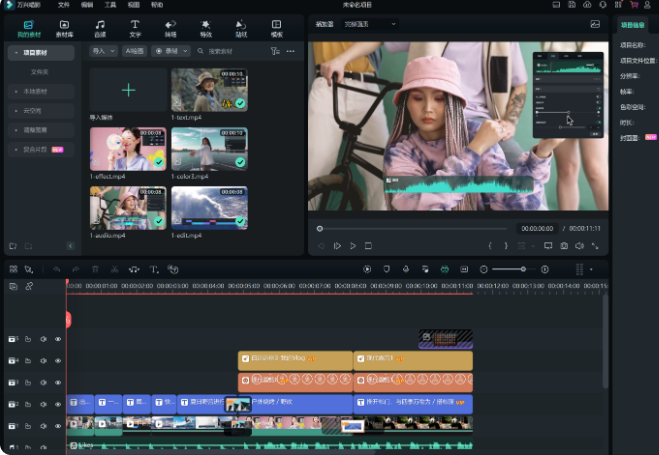Mute the main video track speaker icon
The image size is (659, 455).
click(x=43, y=426)
